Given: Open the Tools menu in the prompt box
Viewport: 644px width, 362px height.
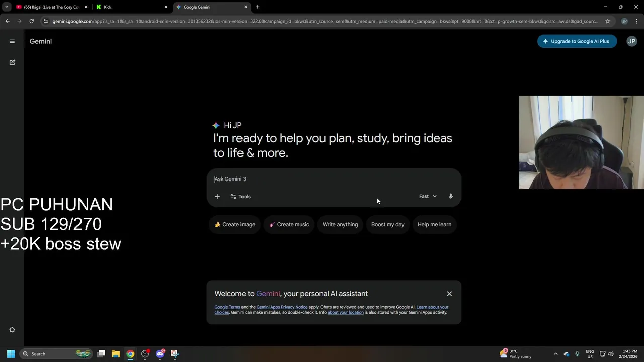Looking at the screenshot, I should pyautogui.click(x=240, y=197).
